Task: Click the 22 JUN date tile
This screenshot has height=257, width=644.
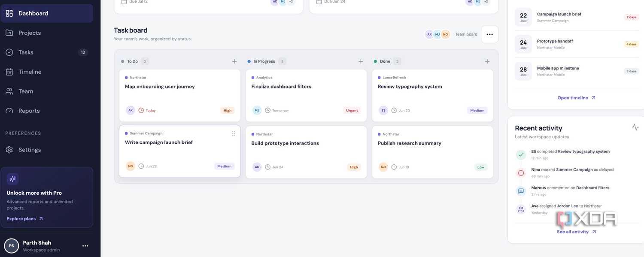Action: [x=523, y=17]
